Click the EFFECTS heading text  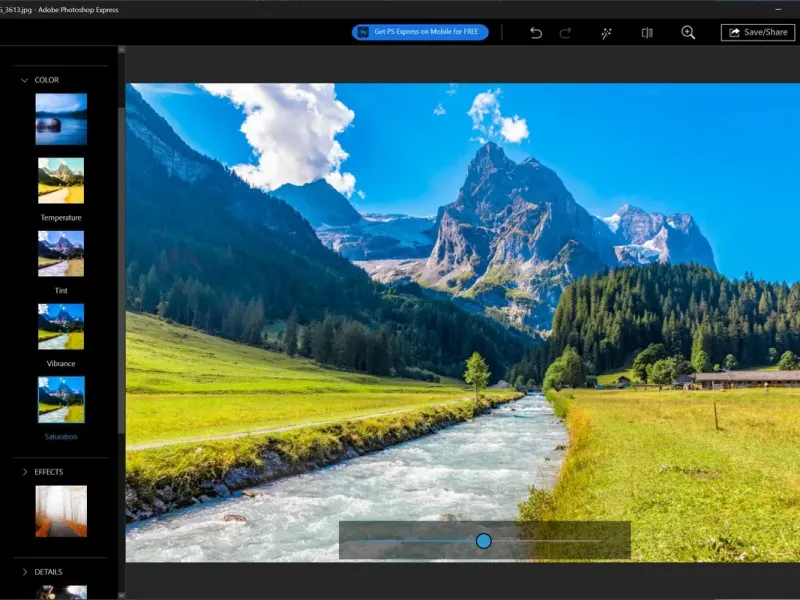pyautogui.click(x=48, y=472)
